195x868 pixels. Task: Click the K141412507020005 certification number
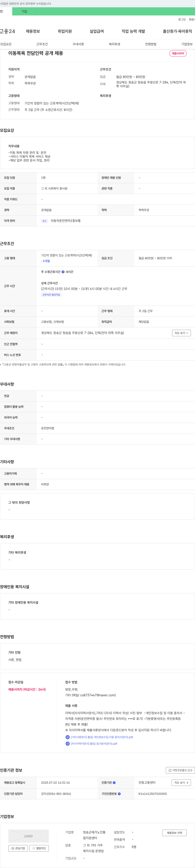[153, 793]
